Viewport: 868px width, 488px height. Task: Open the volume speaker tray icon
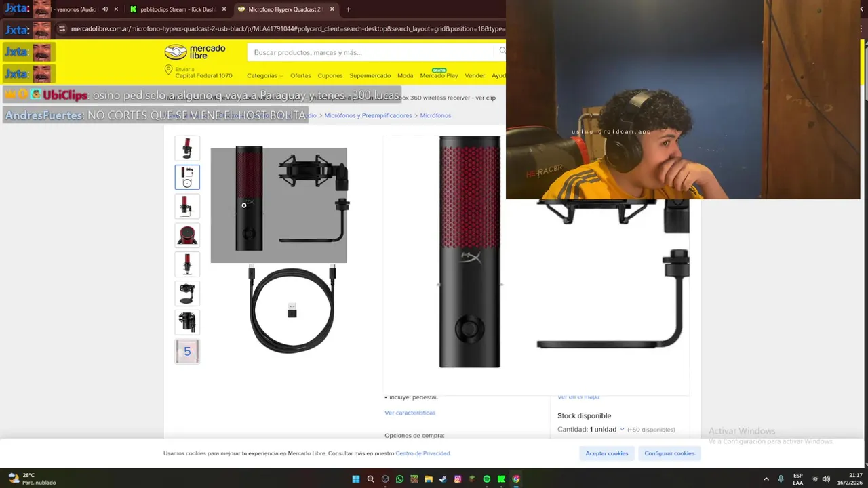[x=826, y=479]
